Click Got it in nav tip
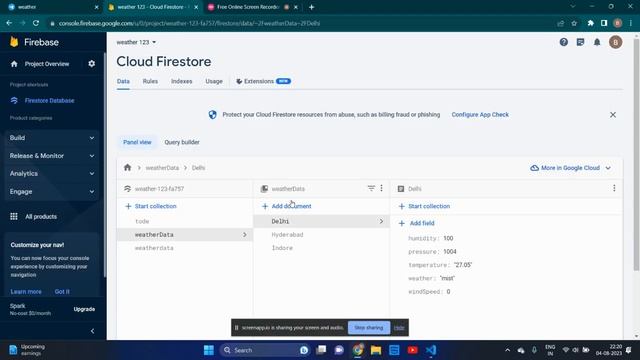Image resolution: width=640 pixels, height=360 pixels. click(x=62, y=292)
